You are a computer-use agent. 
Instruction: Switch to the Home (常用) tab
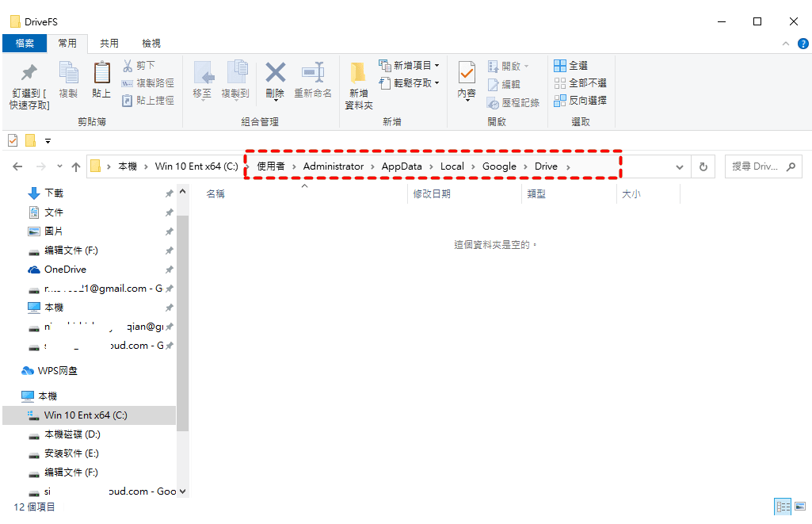tap(67, 44)
